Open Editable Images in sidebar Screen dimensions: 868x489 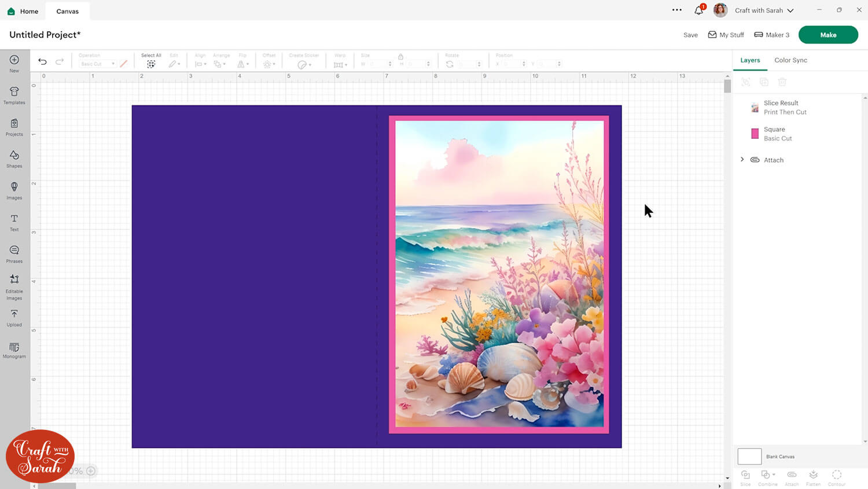click(14, 286)
